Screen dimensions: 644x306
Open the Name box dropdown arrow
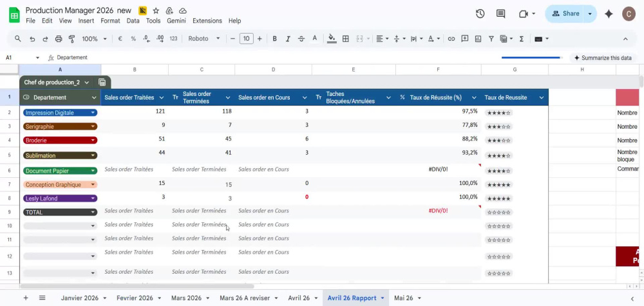(x=37, y=58)
